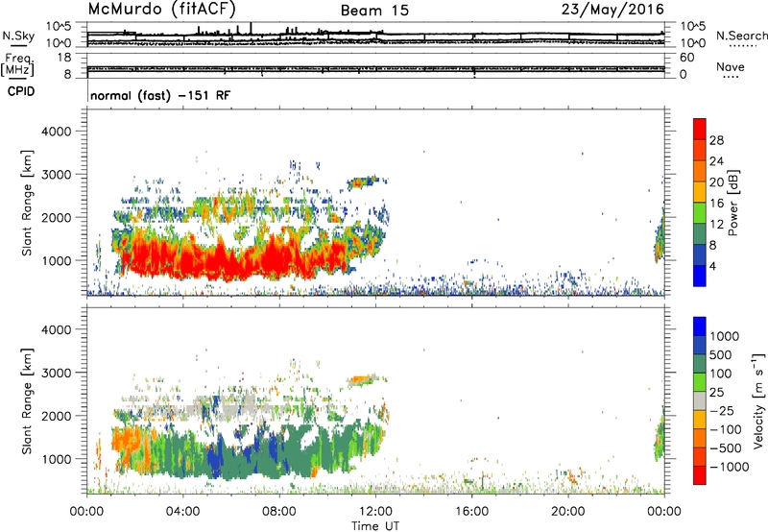Screen dimensions: 768x532
Task: Click the 20:00 time tick label
Action: point(568,512)
